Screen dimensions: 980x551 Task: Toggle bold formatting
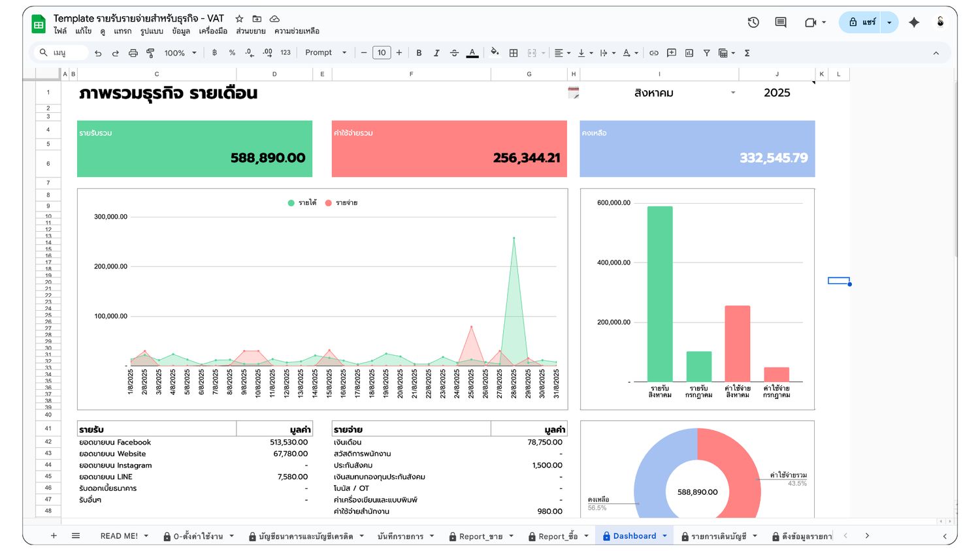[419, 53]
